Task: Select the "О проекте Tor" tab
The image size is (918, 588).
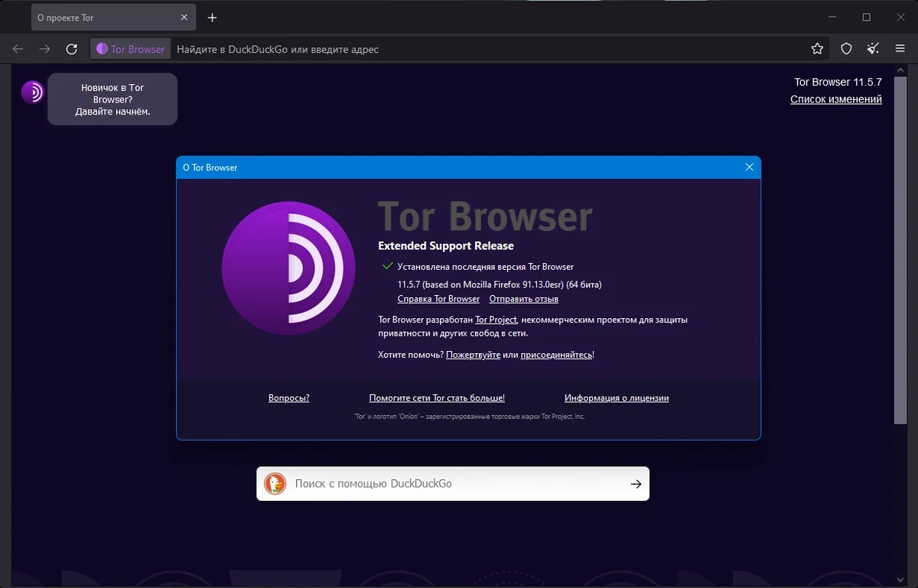Action: (x=113, y=18)
